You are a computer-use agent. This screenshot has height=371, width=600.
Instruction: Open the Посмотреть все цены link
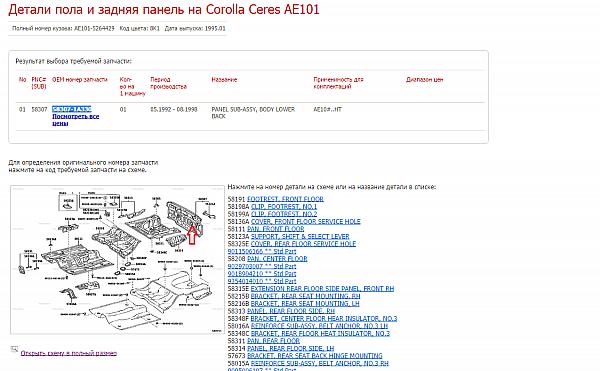pyautogui.click(x=75, y=120)
